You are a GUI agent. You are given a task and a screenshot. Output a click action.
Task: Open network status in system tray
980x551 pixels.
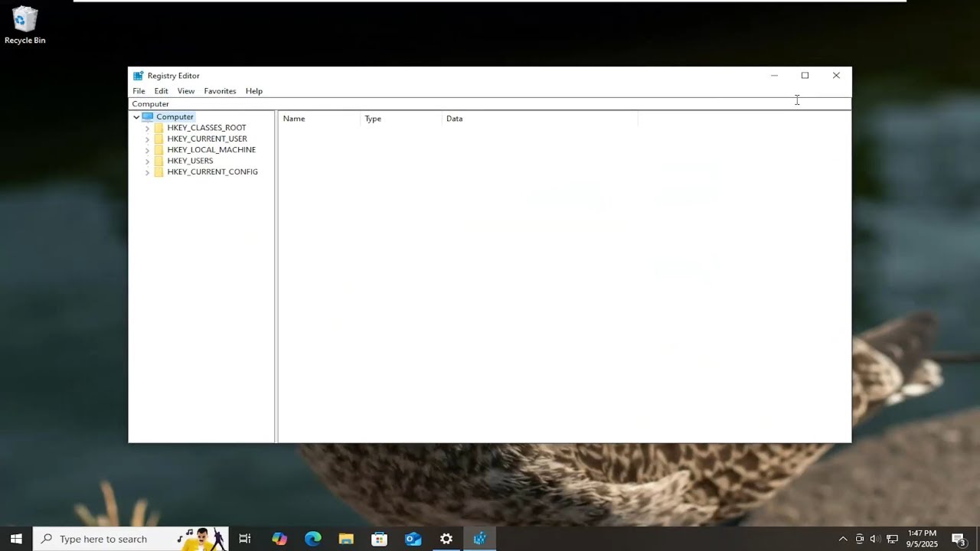pos(892,539)
